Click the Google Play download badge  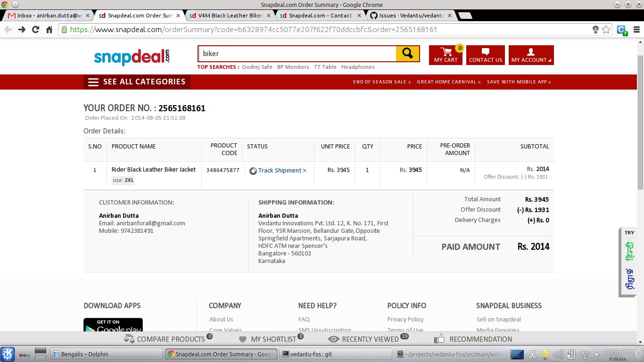pyautogui.click(x=113, y=326)
